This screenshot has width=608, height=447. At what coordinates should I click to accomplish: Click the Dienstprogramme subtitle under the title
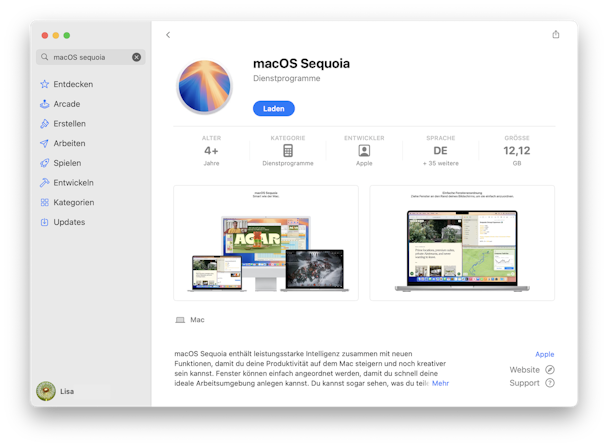[287, 78]
